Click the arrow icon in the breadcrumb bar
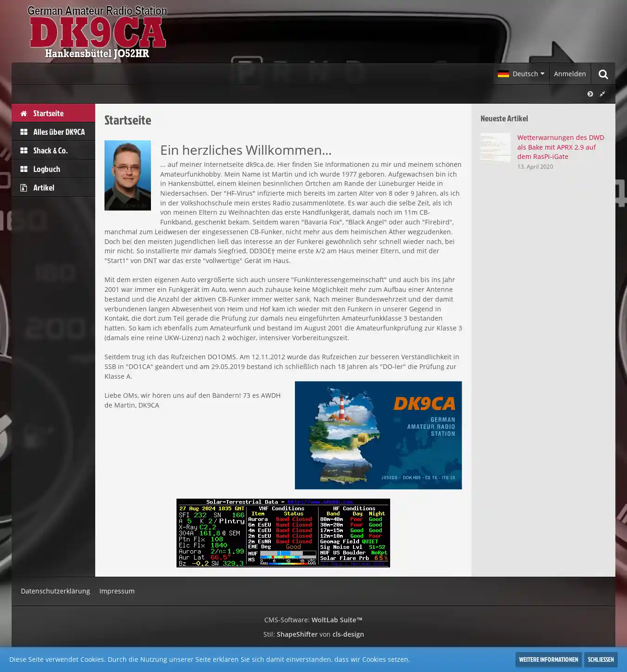Viewport: 627px width, 672px height. [590, 94]
